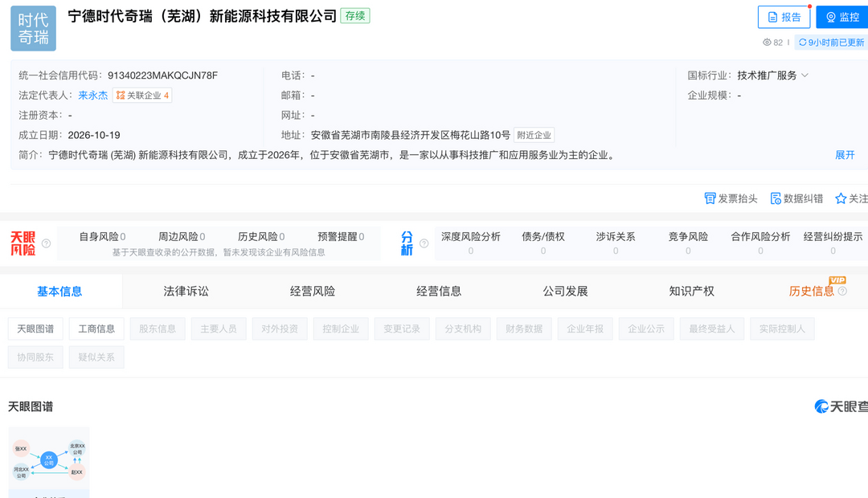
Task: Select 股东信息 sub-section button
Action: 158,329
